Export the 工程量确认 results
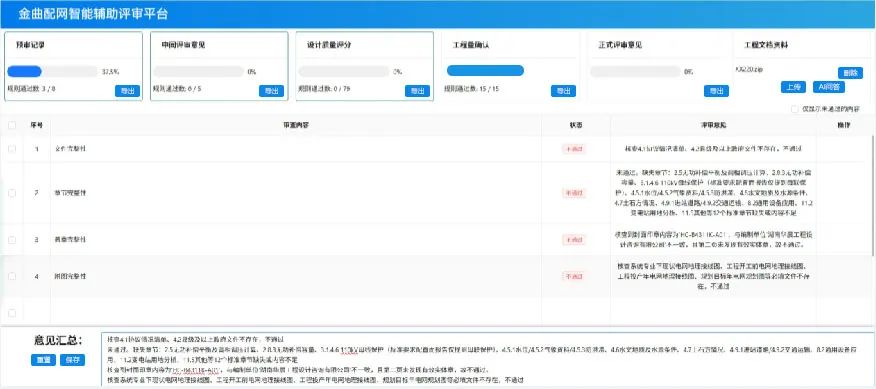The width and height of the screenshot is (876, 389). [x=563, y=91]
